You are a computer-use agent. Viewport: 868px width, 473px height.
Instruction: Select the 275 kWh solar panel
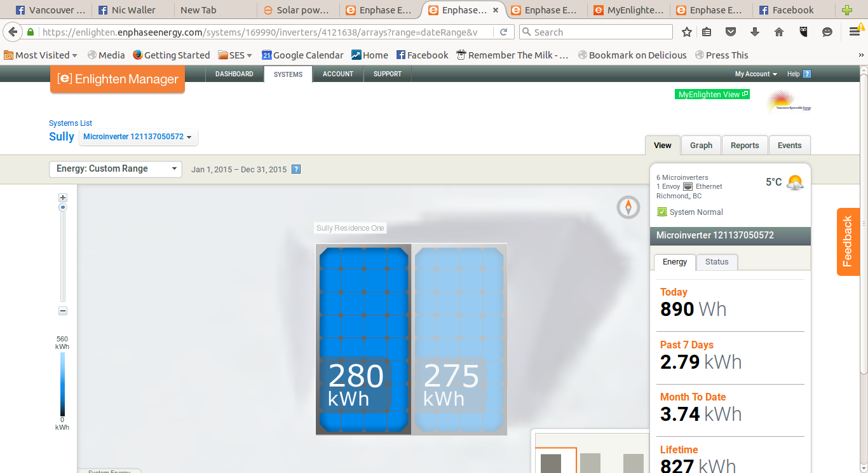pyautogui.click(x=459, y=339)
